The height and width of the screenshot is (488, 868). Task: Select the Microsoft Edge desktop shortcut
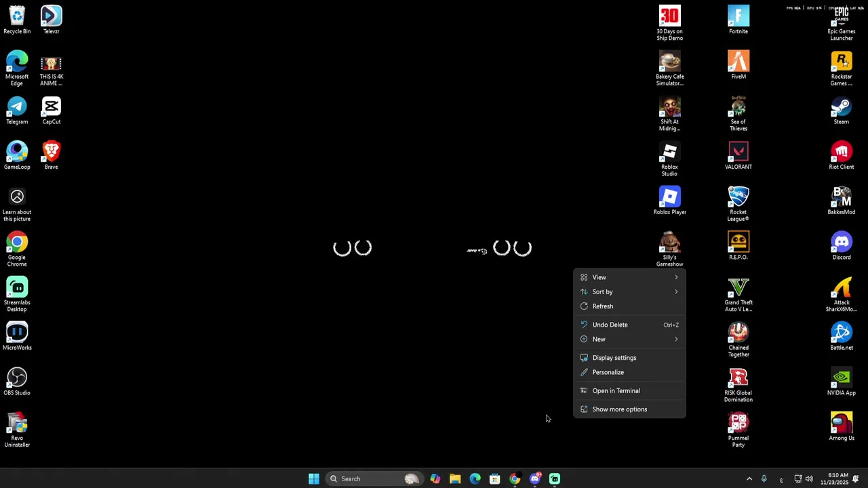[17, 68]
